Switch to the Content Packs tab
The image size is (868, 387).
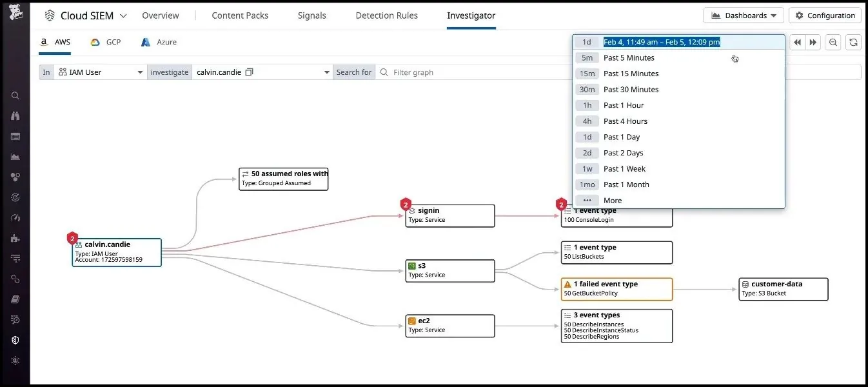(240, 15)
